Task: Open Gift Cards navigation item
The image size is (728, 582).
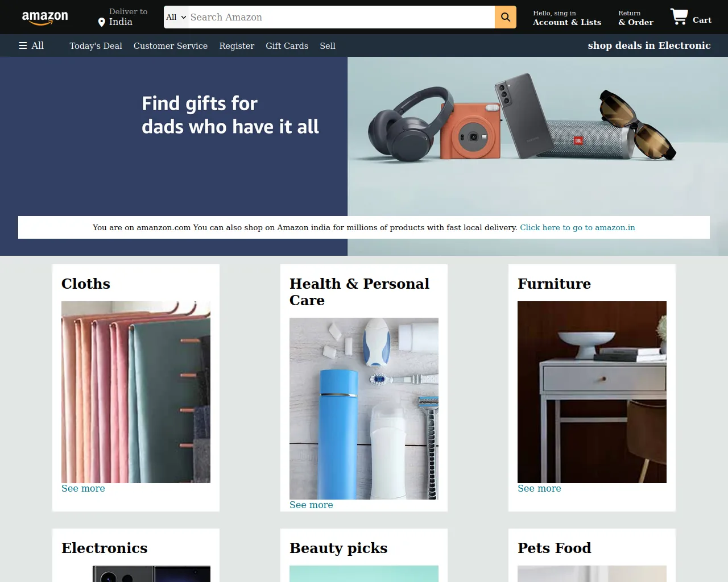Action: pyautogui.click(x=287, y=46)
